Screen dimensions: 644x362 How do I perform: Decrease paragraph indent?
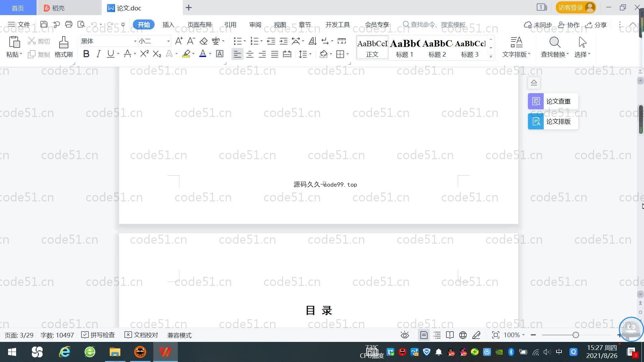(271, 41)
